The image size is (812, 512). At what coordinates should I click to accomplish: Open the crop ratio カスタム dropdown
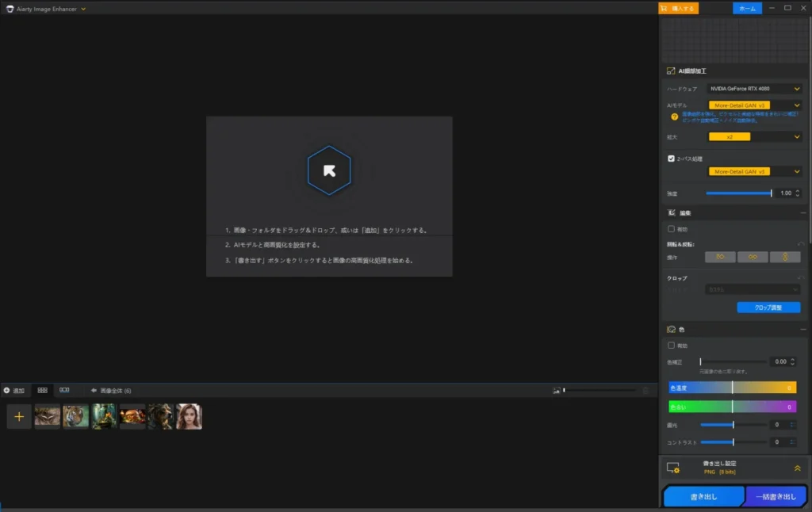[x=753, y=289]
